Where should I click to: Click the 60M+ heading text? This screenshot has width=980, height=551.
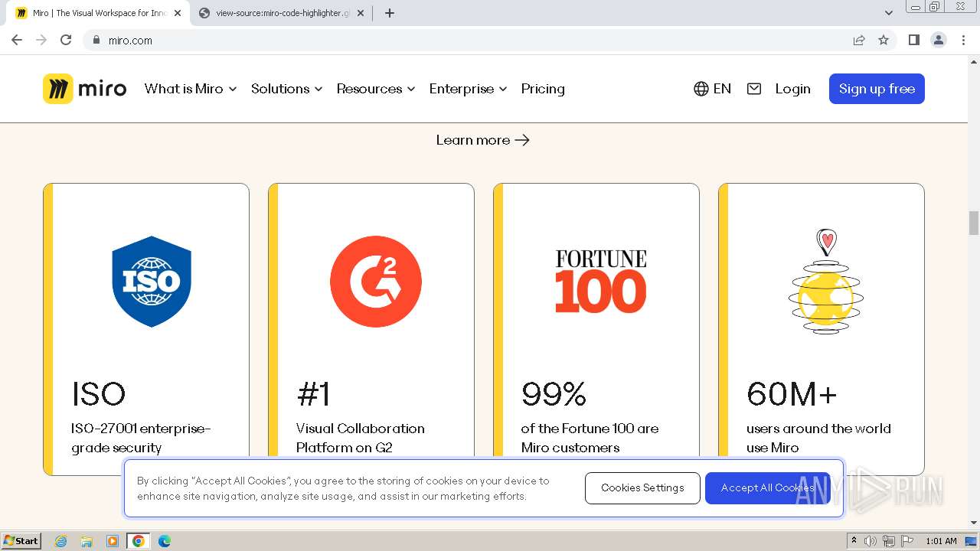(x=792, y=394)
